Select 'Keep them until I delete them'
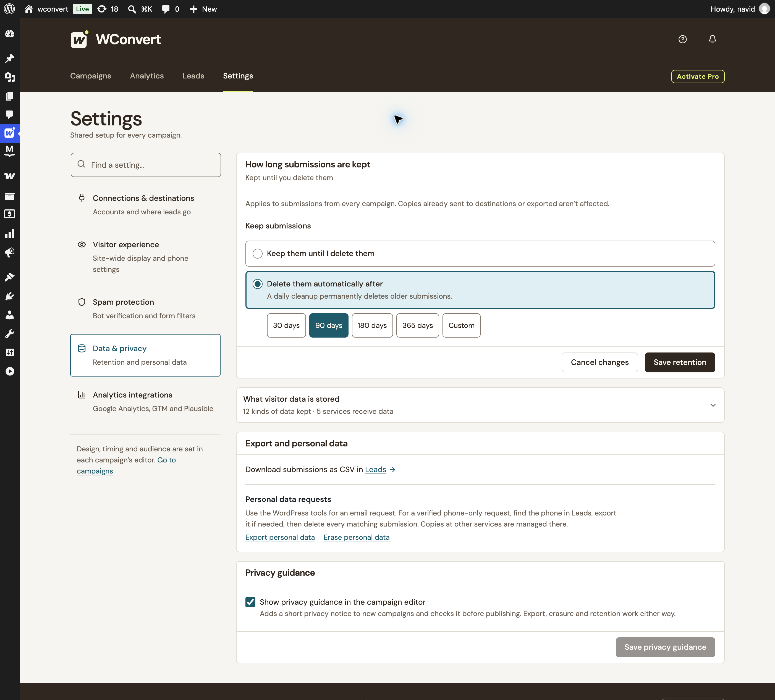 click(480, 254)
